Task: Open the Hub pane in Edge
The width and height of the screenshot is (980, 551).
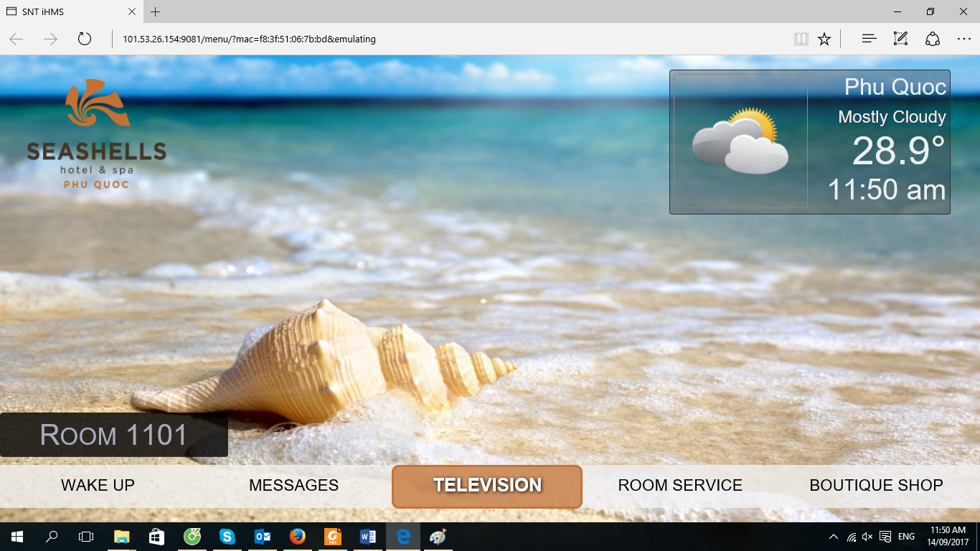Action: (868, 39)
